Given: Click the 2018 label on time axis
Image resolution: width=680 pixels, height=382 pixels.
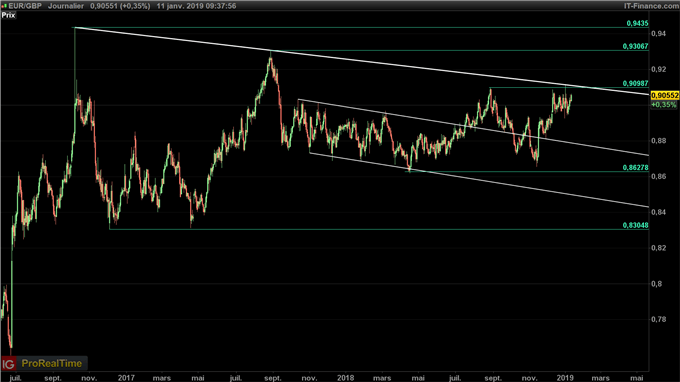Looking at the screenshot, I should 346,378.
